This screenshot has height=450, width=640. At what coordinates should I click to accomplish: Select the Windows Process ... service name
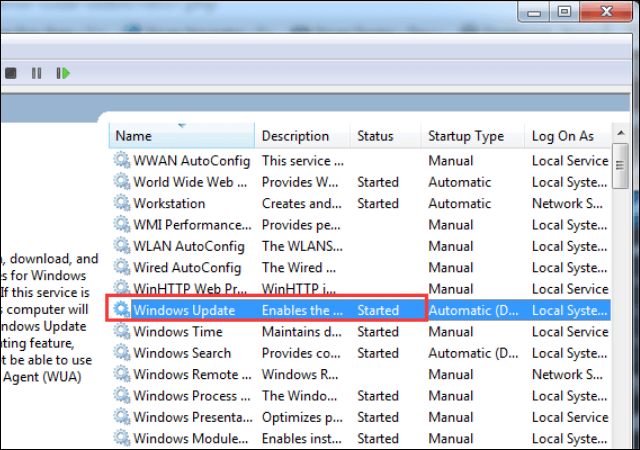pos(192,396)
